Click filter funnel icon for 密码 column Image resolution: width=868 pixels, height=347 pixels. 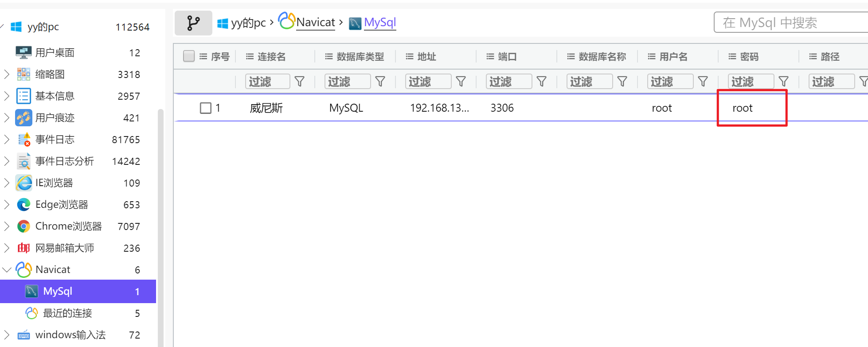(784, 82)
